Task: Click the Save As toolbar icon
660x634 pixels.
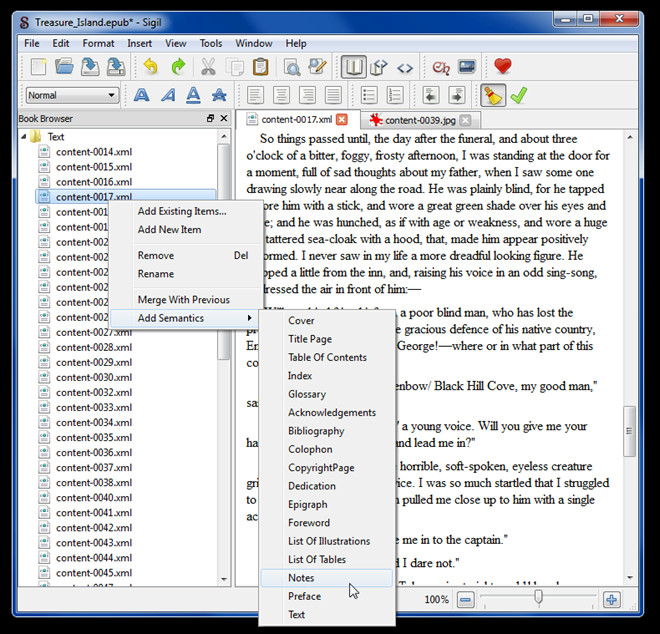Action: pyautogui.click(x=116, y=67)
